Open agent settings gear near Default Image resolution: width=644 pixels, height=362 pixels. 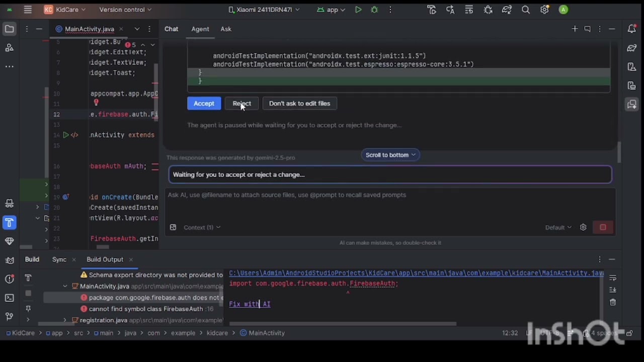click(583, 227)
